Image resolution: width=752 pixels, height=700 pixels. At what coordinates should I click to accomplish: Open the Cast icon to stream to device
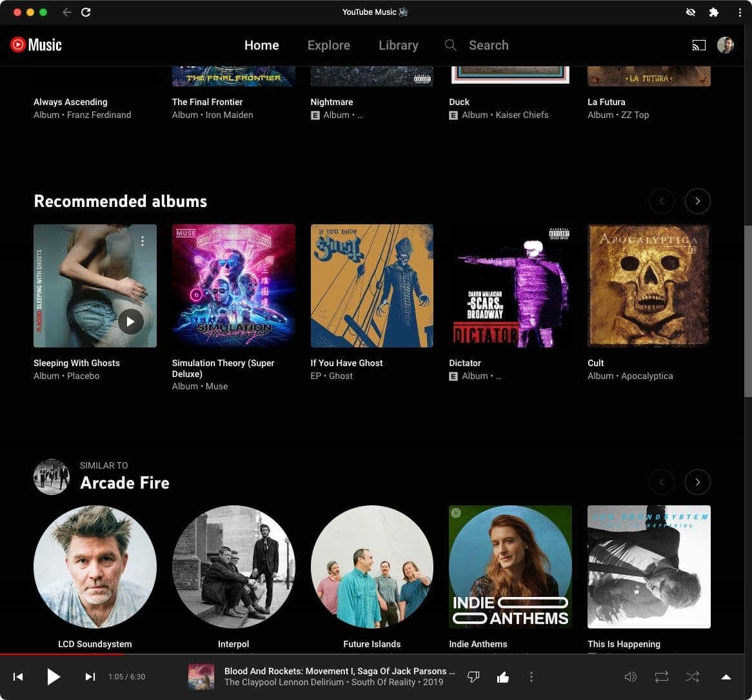coord(699,45)
